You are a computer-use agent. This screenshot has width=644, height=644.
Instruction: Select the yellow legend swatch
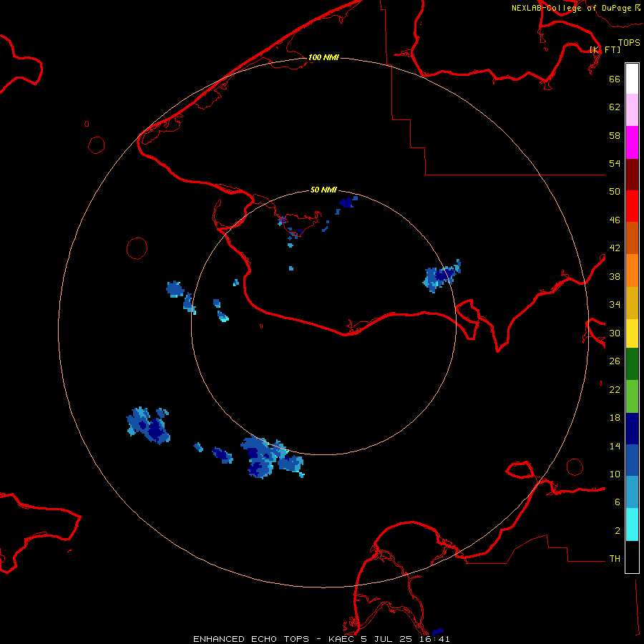point(632,333)
